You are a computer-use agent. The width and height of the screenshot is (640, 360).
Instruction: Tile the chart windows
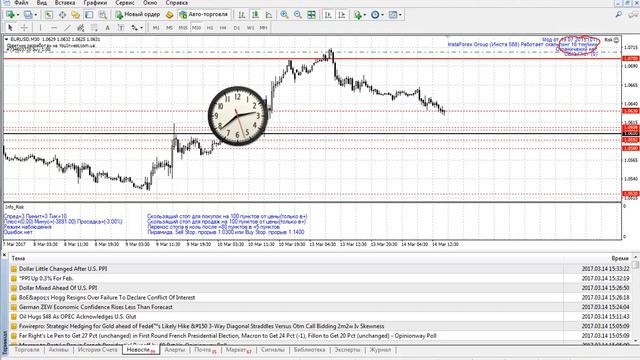pyautogui.click(x=311, y=15)
